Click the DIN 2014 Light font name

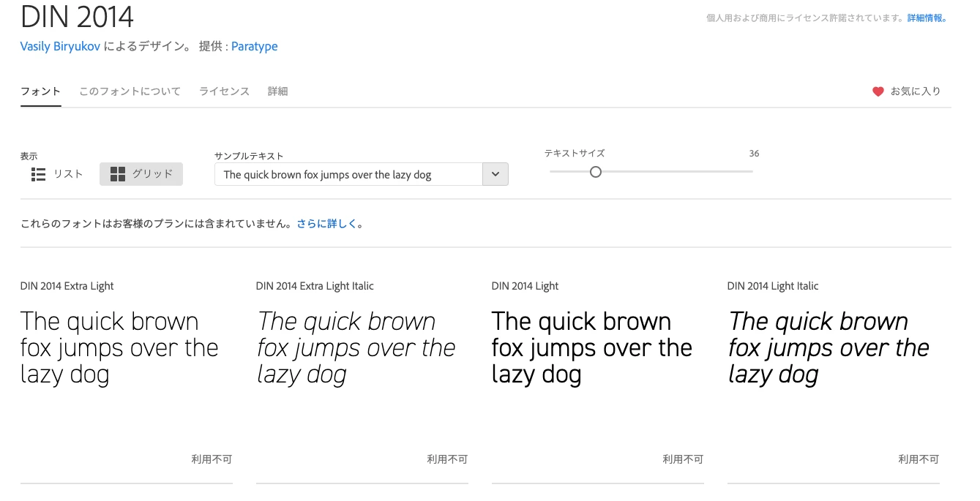[525, 286]
